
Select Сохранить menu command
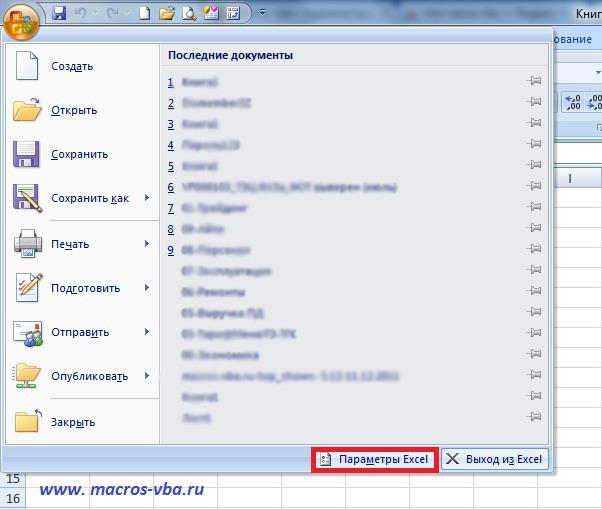pos(83,154)
